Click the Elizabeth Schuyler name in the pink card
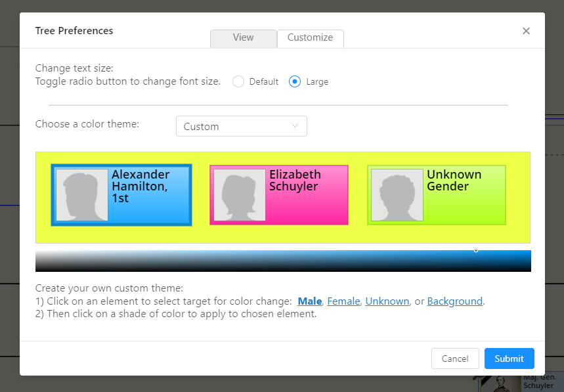 [x=295, y=181]
